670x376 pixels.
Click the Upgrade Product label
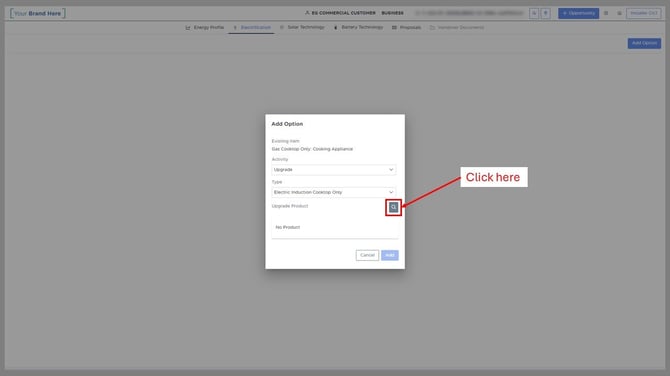[x=290, y=206]
